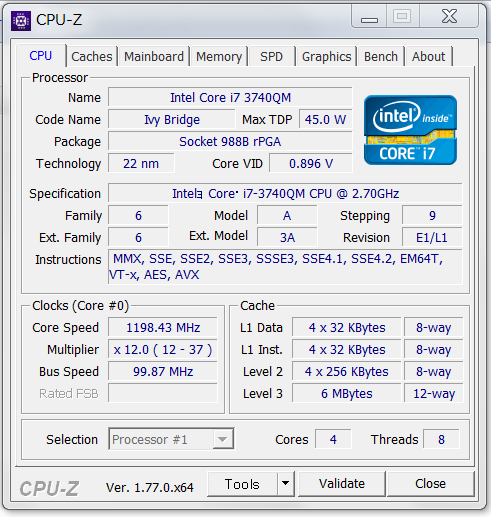Screen dimensions: 491x517
Task: Click the Multiplier value x 12.0
Action: (163, 349)
